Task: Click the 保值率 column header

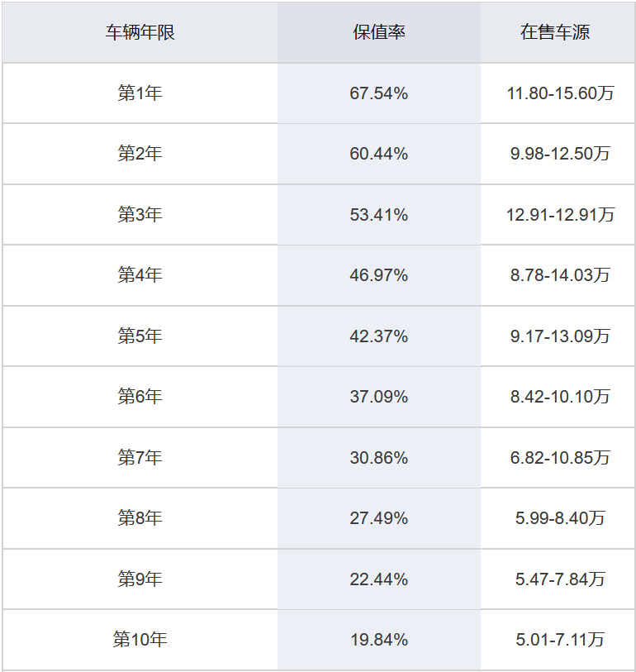Action: 379,33
